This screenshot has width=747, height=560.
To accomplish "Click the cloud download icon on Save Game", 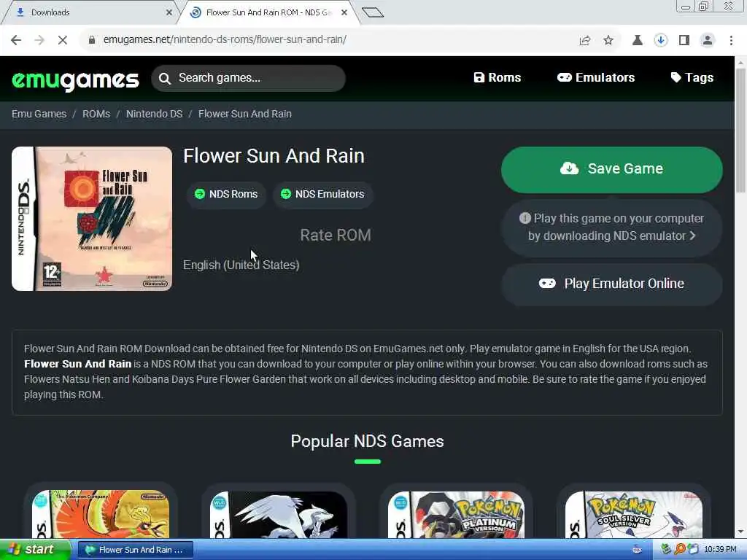I will 569,168.
